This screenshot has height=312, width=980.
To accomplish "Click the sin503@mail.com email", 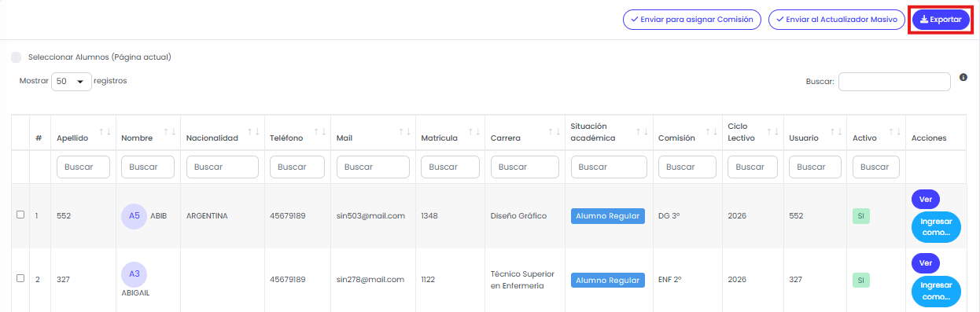I will (370, 215).
